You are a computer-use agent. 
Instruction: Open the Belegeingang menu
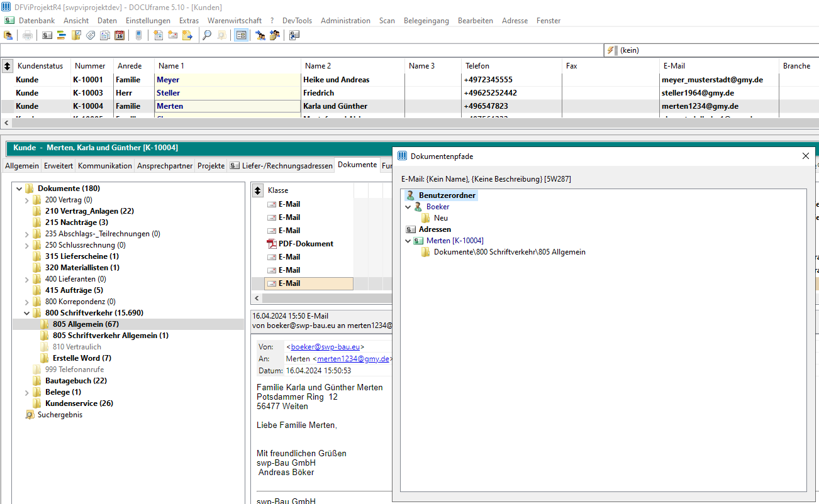coord(426,21)
